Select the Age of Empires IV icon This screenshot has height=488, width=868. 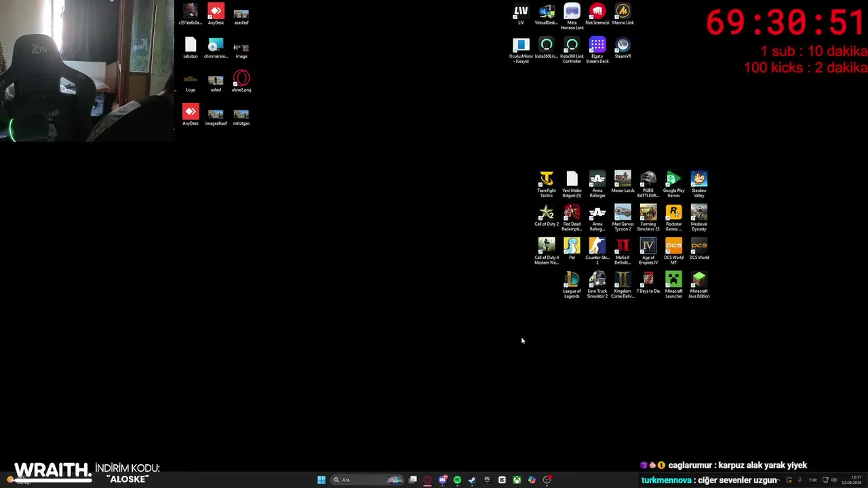648,251
